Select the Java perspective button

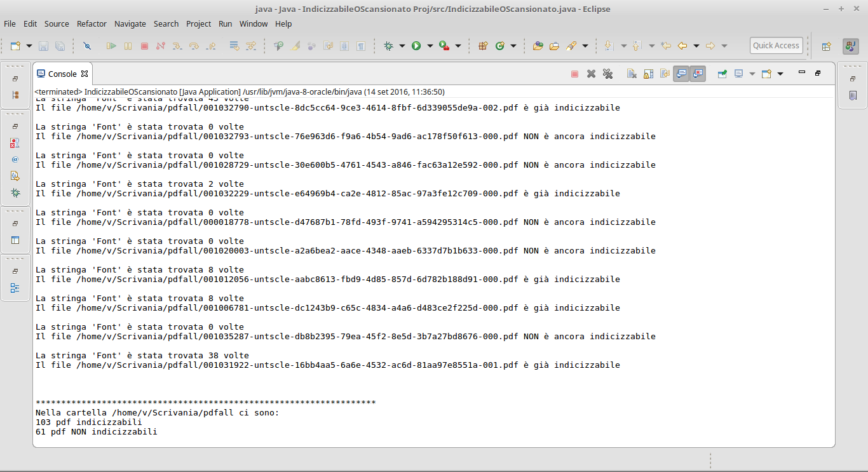(850, 46)
